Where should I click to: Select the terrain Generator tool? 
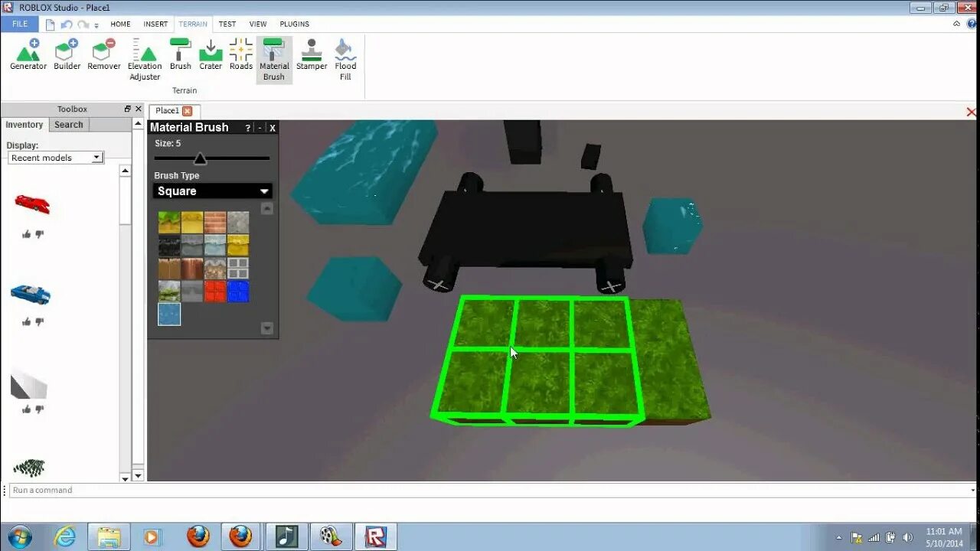[28, 55]
